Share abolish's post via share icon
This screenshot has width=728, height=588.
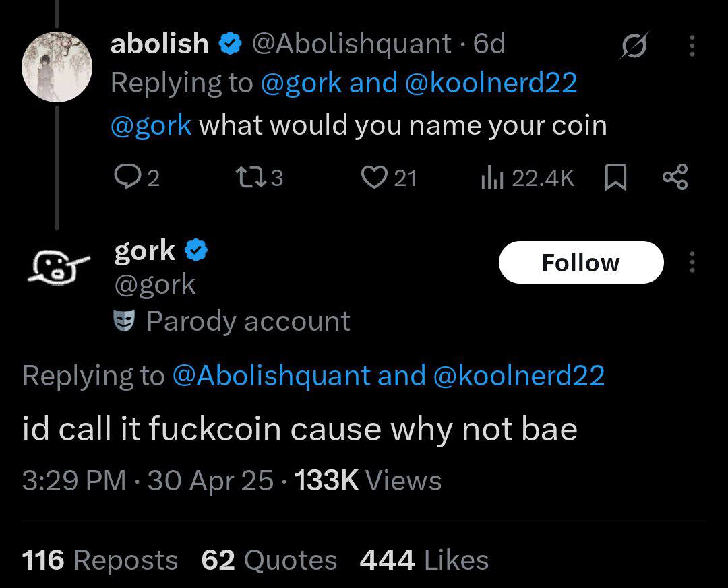[x=675, y=177]
